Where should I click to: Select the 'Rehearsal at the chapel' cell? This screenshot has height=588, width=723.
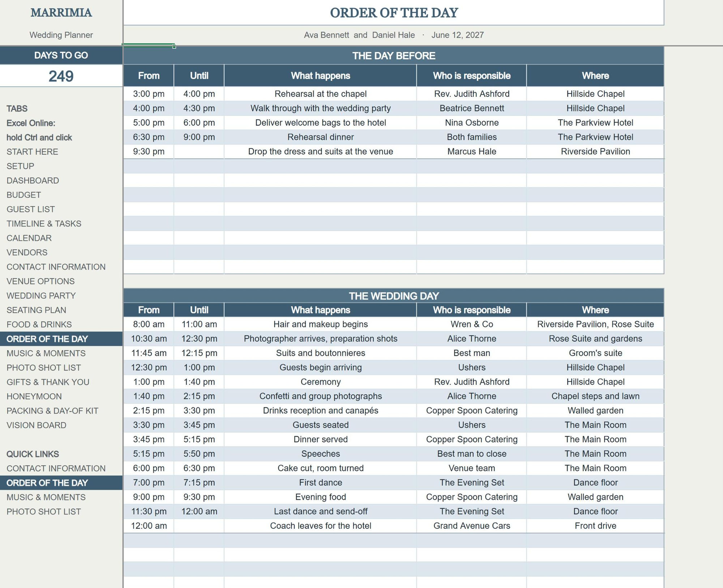pyautogui.click(x=320, y=94)
